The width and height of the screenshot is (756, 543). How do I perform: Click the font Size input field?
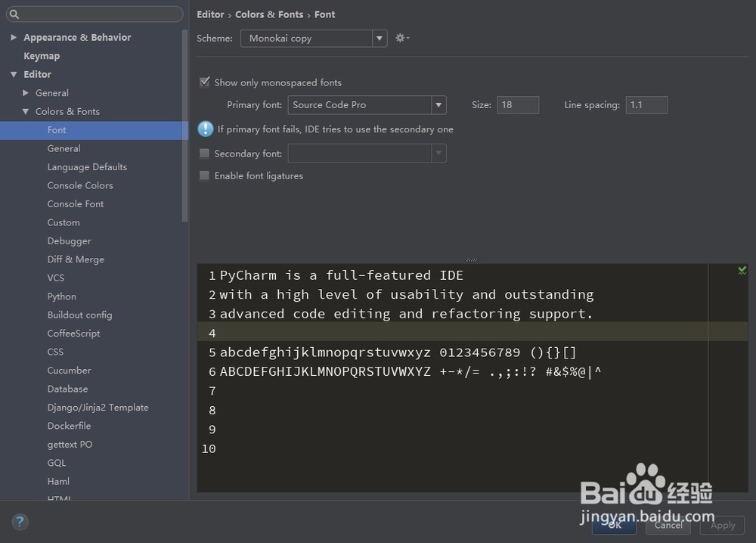tap(517, 105)
